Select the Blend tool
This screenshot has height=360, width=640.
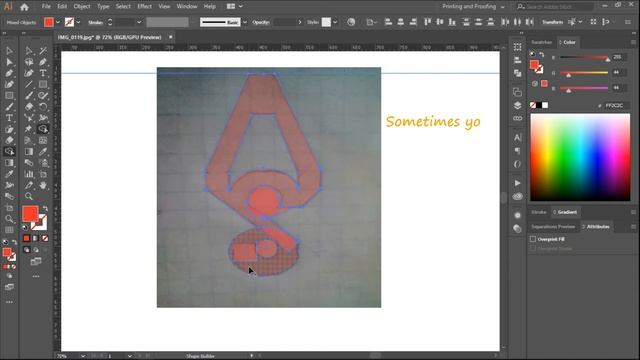pyautogui.click(x=29, y=162)
